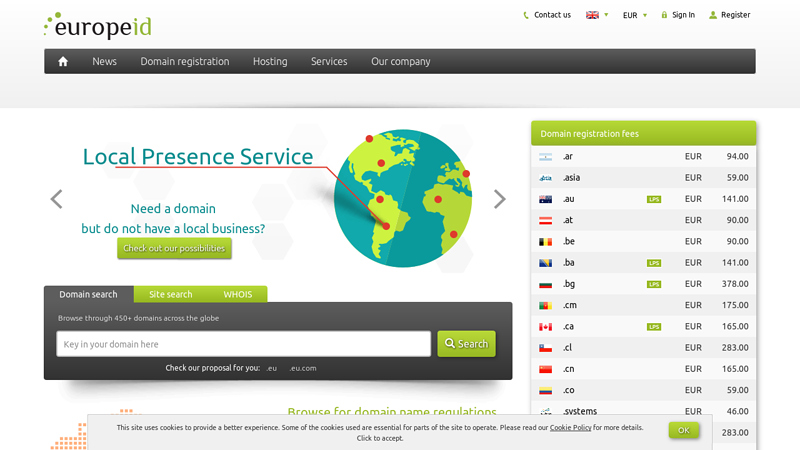Click the Bosnia flag icon for .ba
Image resolution: width=800 pixels, height=450 pixels.
pyautogui.click(x=545, y=263)
